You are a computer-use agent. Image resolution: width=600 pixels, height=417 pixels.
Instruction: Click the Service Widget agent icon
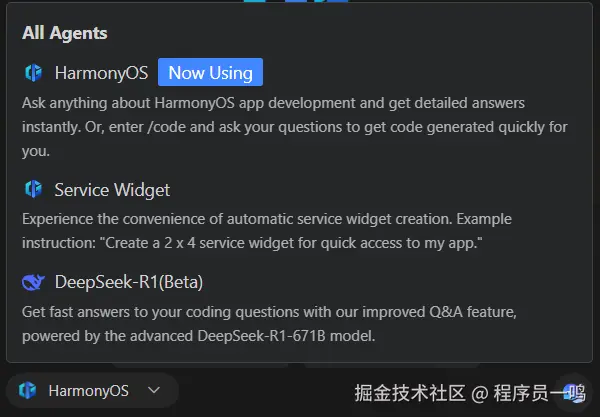[33, 189]
